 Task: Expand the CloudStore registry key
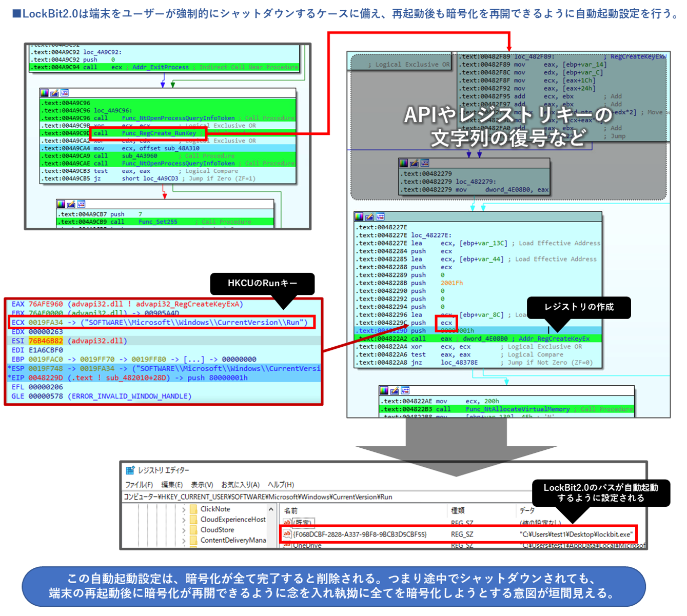tap(184, 530)
